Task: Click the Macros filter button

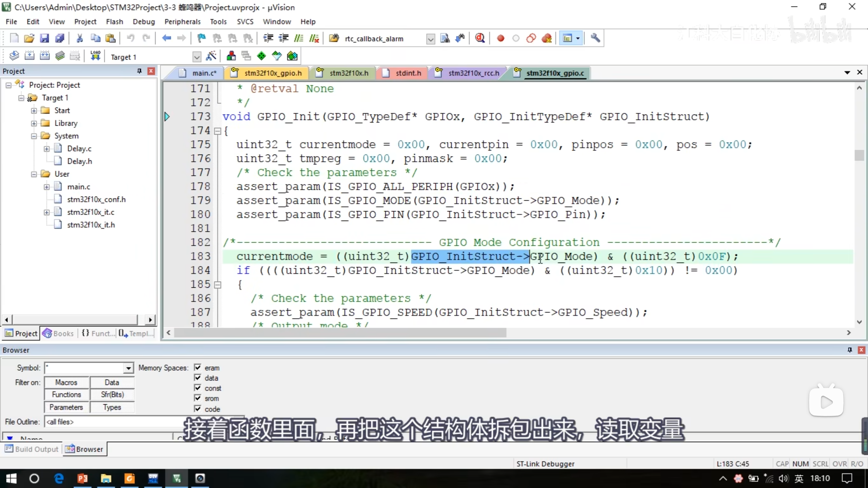Action: tap(66, 383)
